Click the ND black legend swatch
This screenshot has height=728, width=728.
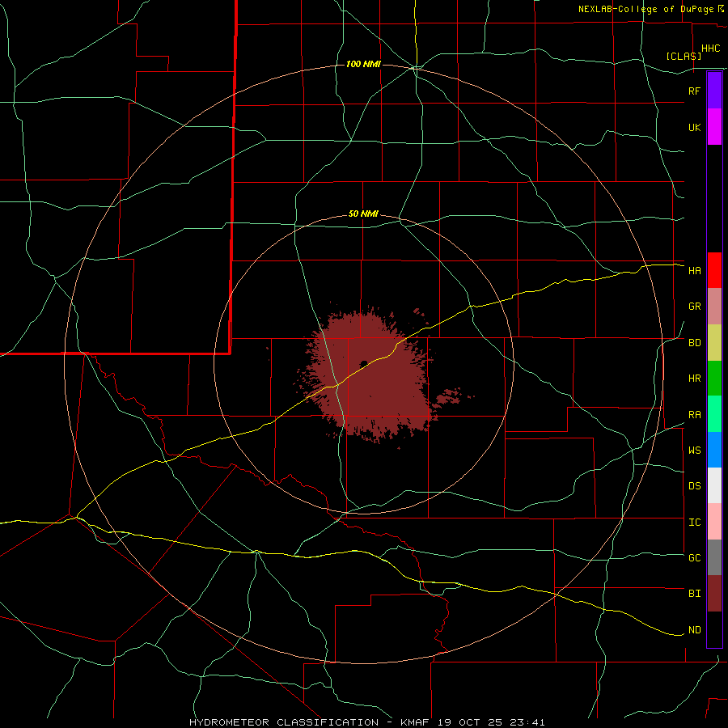pos(714,629)
